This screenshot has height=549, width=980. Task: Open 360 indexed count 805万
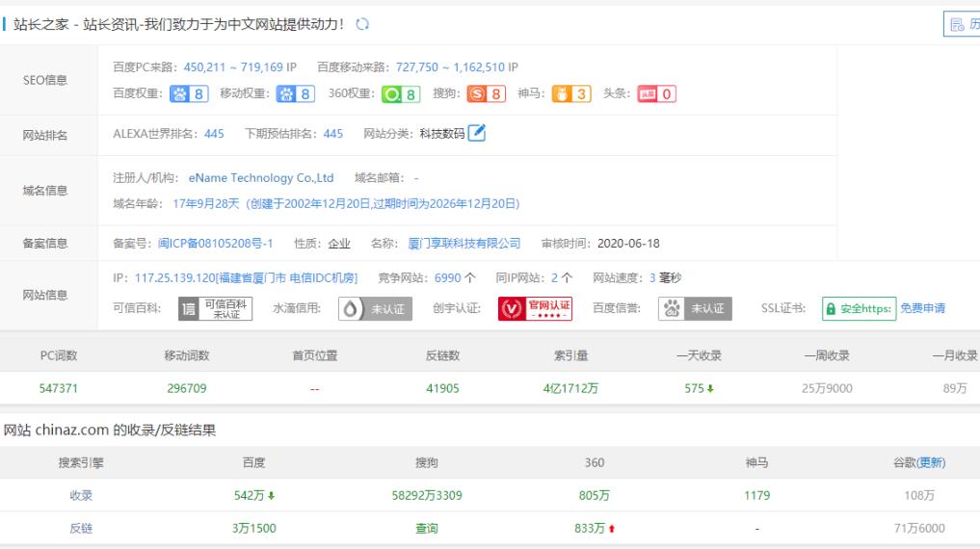594,495
